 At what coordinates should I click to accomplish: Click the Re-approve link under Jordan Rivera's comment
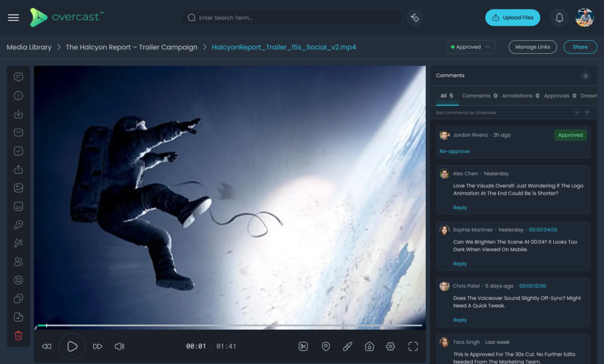pos(454,151)
